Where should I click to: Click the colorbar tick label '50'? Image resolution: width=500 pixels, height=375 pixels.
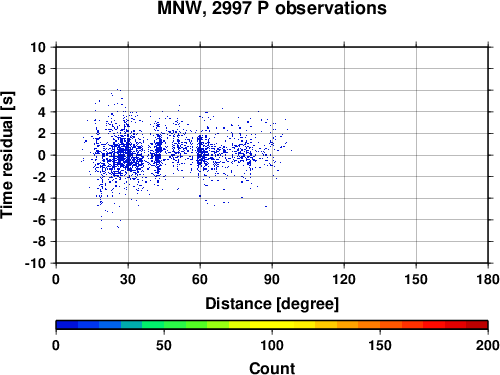[164, 345]
